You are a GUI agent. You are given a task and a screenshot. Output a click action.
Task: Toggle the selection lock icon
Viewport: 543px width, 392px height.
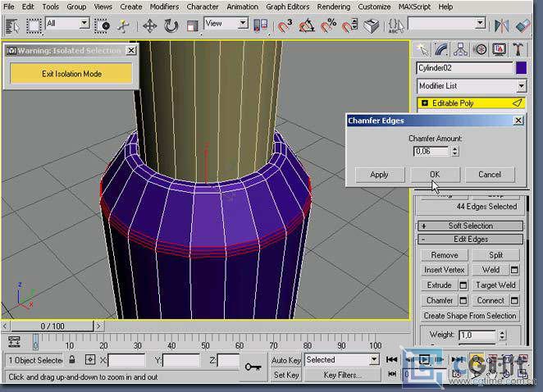coord(72,360)
